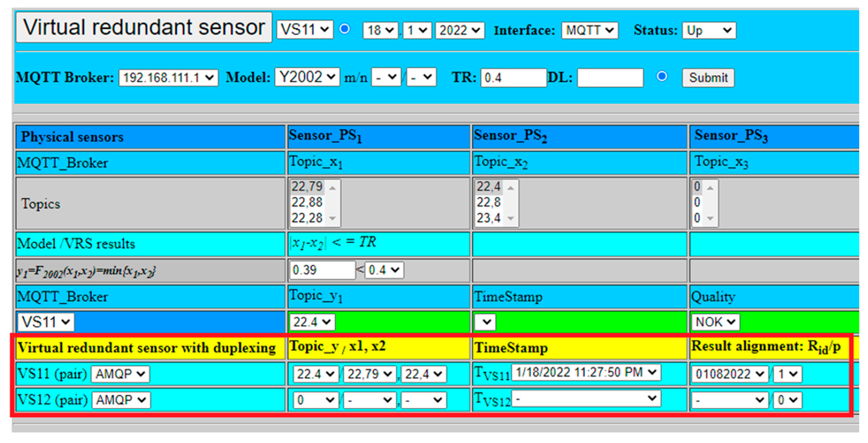Open the year dropdown showing 2022
The width and height of the screenshot is (868, 443).
click(460, 31)
